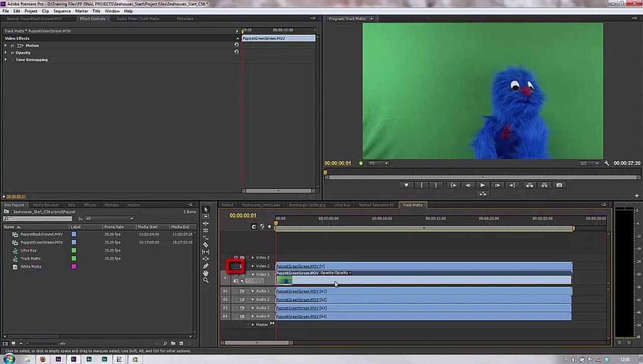Toggle Audio 2 sync lock
The width and height of the screenshot is (643, 364).
click(242, 299)
